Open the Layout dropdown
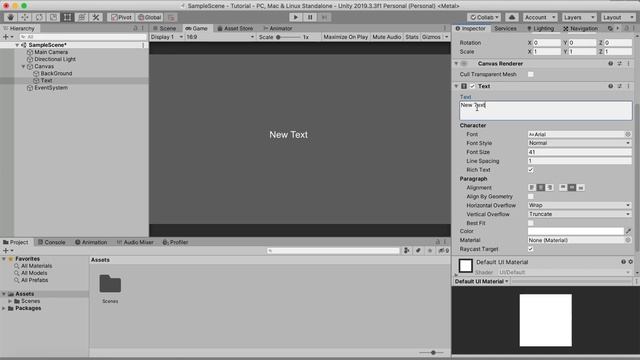 point(618,17)
